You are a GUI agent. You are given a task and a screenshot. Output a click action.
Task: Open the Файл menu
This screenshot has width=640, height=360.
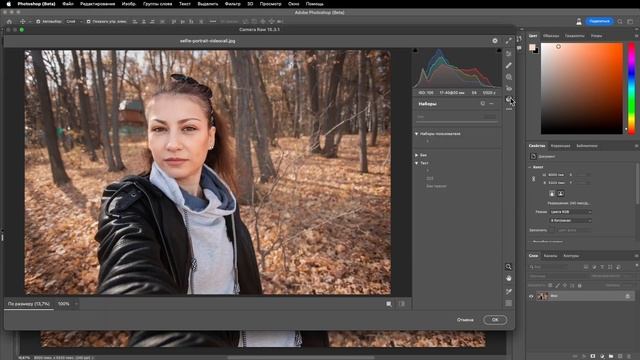[x=68, y=4]
